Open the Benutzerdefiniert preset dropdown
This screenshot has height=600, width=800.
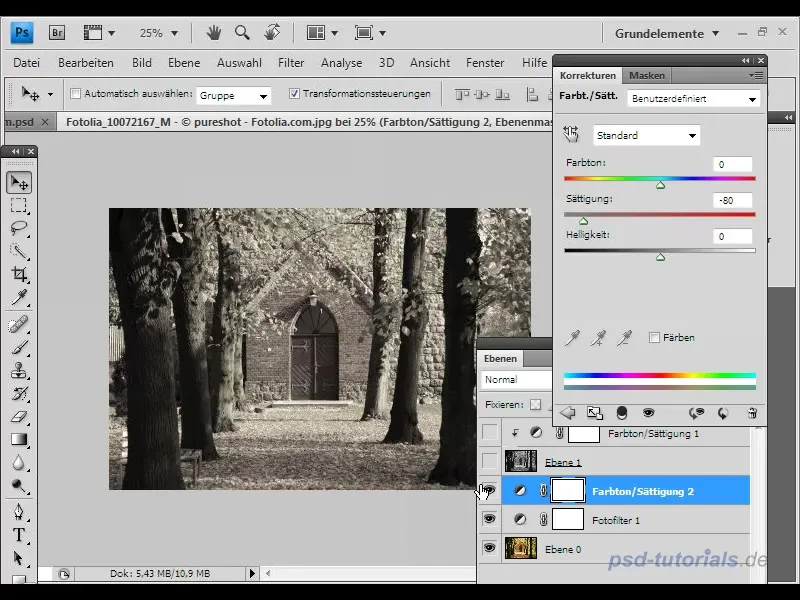(693, 99)
